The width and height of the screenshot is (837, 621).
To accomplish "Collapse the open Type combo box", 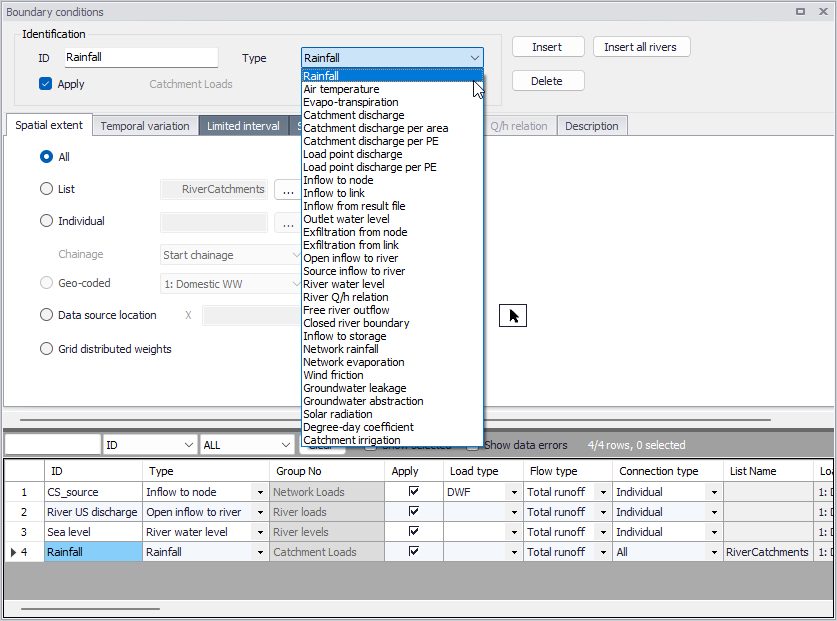I will [x=475, y=58].
